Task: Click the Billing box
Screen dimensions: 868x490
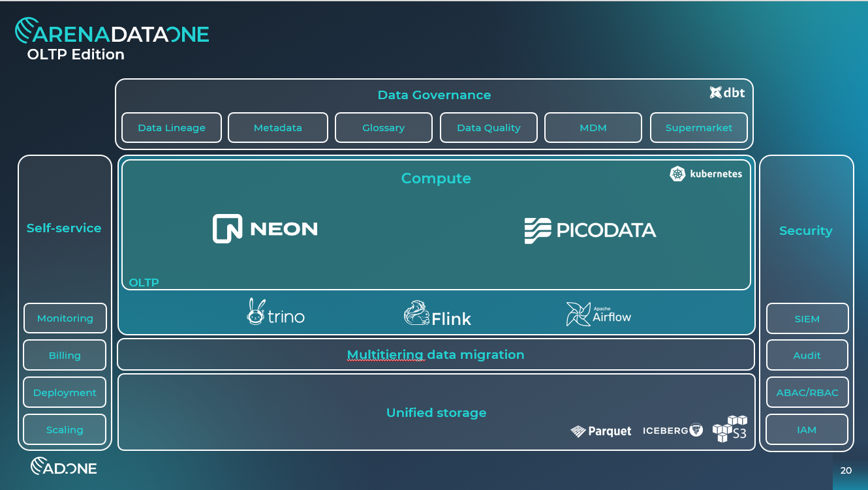Action: [x=65, y=356]
